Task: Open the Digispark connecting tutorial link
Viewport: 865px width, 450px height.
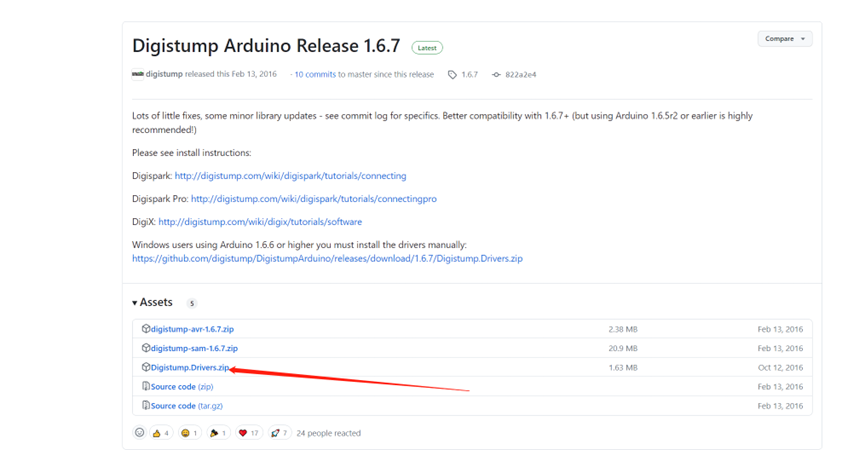Action: click(291, 176)
